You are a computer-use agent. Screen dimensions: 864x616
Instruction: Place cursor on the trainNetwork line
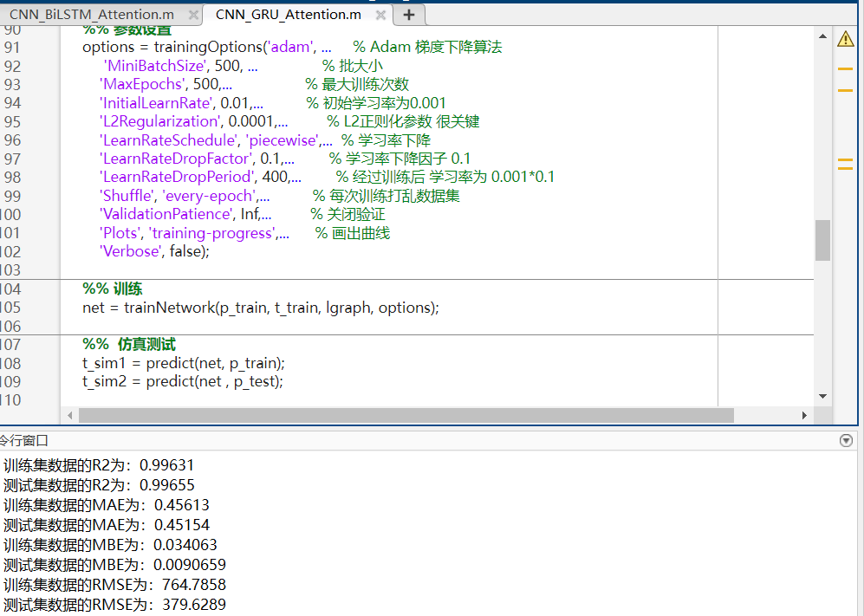pos(261,308)
